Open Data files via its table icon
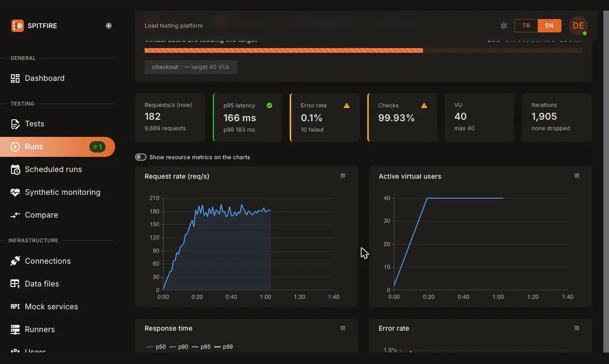 15,284
